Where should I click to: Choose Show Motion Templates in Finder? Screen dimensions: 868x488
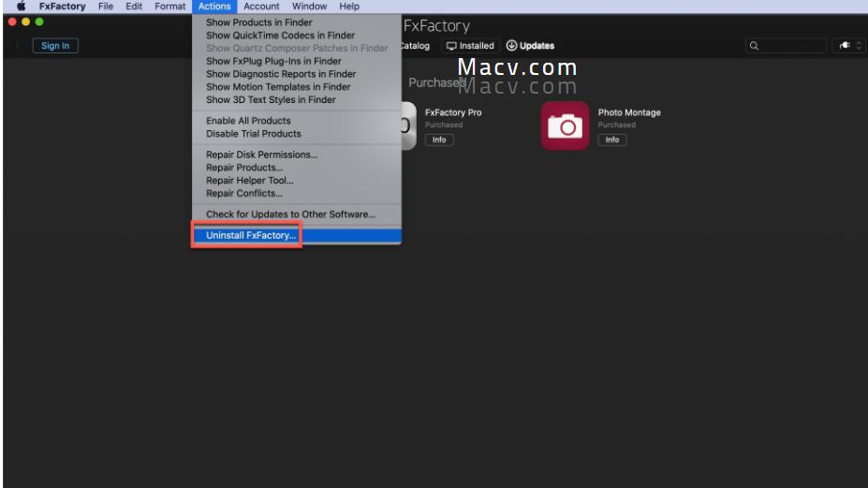297,86
